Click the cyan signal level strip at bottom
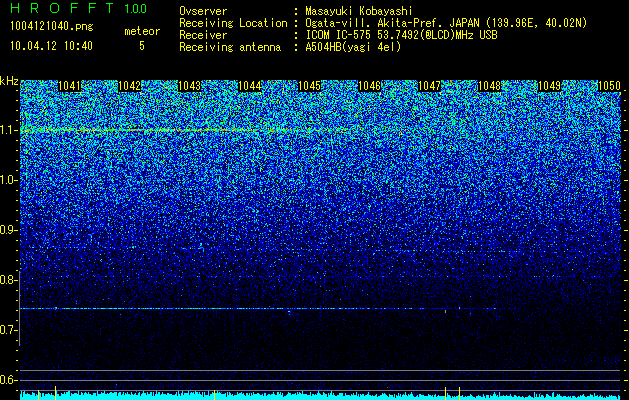This screenshot has height=400, width=629. click(x=321, y=396)
